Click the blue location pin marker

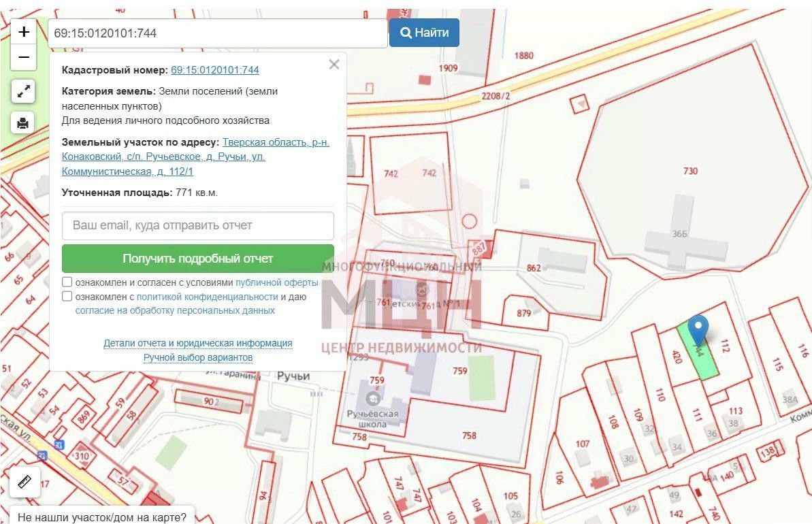coord(698,330)
